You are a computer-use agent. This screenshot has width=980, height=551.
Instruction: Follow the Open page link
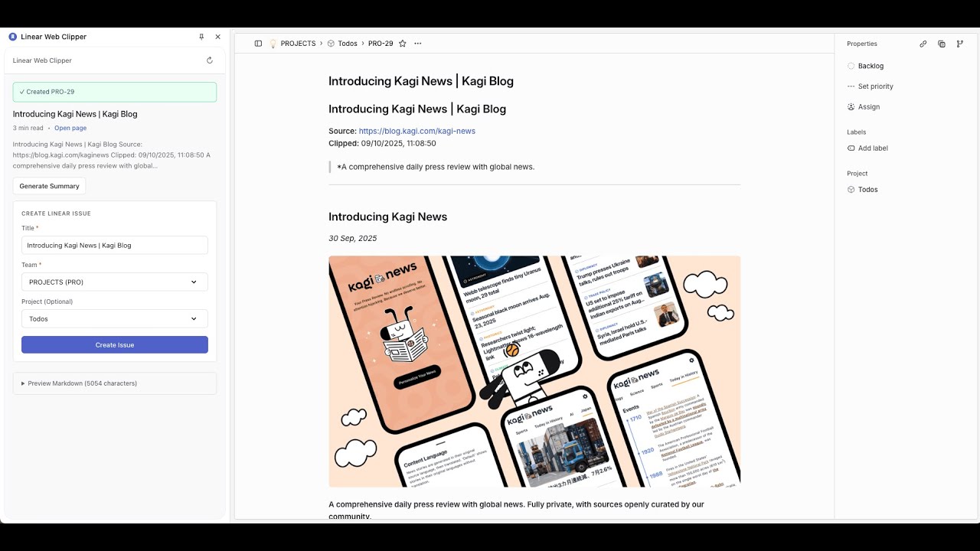click(x=70, y=129)
